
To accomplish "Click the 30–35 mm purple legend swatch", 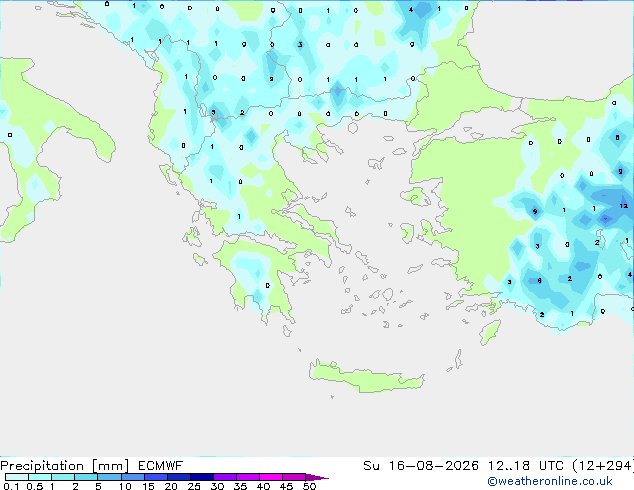I will [x=225, y=477].
